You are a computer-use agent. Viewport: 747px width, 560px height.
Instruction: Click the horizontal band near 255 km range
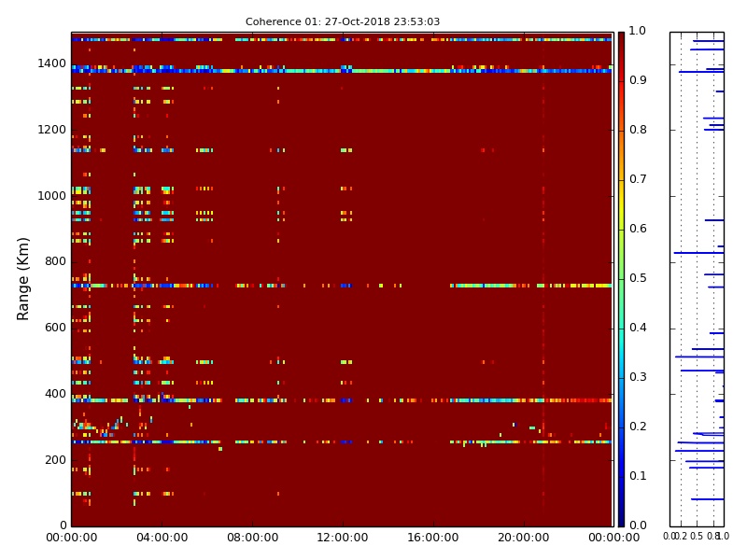342,441
